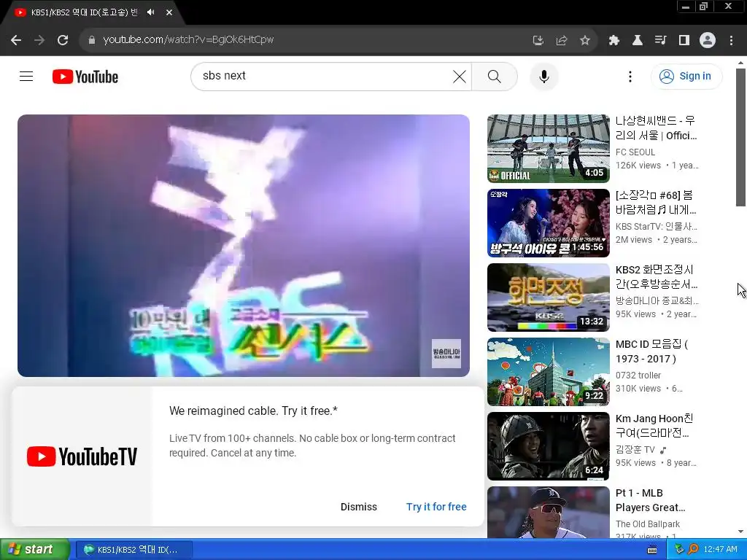Open the Windows Start button
Image resolution: width=747 pixels, height=560 pixels.
click(x=35, y=550)
